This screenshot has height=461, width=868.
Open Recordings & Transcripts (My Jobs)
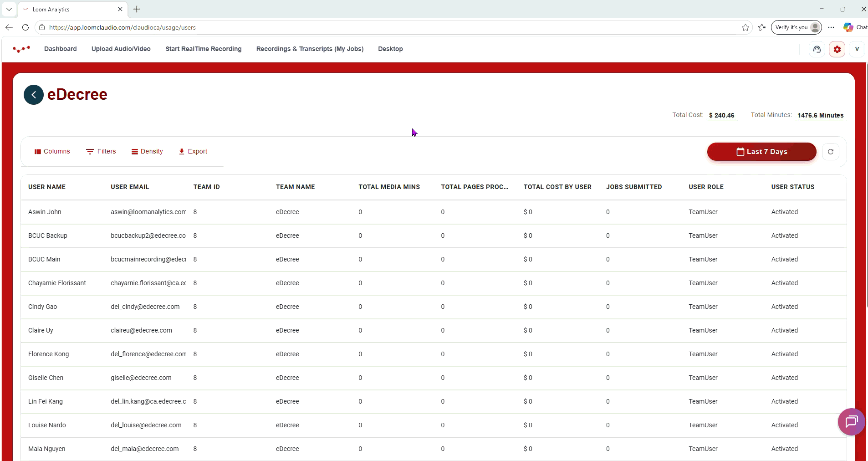pos(310,49)
